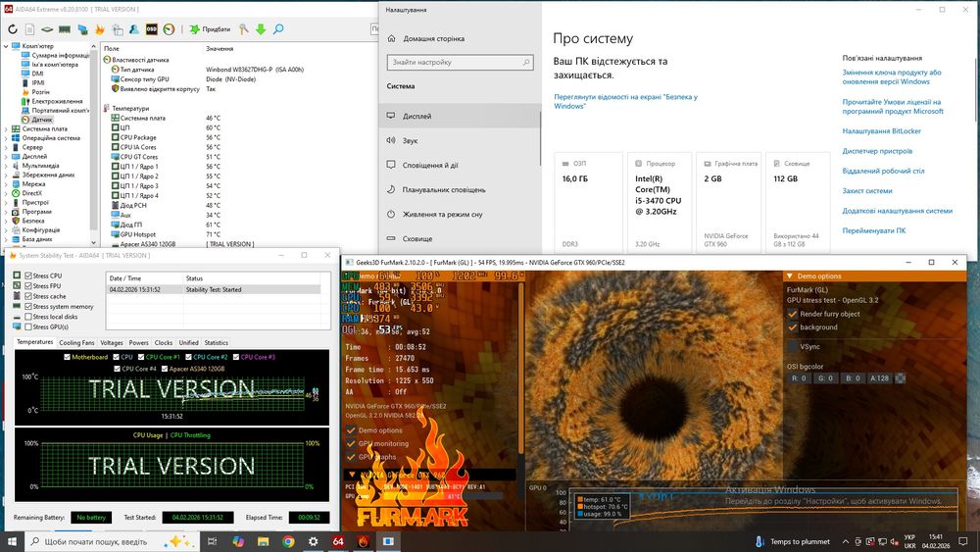Open the sensor gauge icon in AIDA64 toolbar
This screenshot has height=552, width=980.
click(x=169, y=29)
